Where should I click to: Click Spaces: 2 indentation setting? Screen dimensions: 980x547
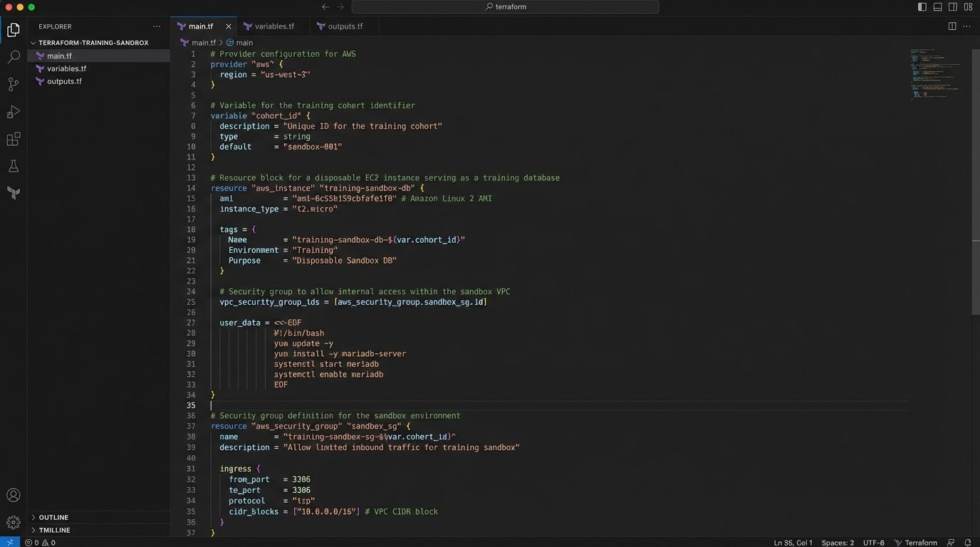coord(838,543)
